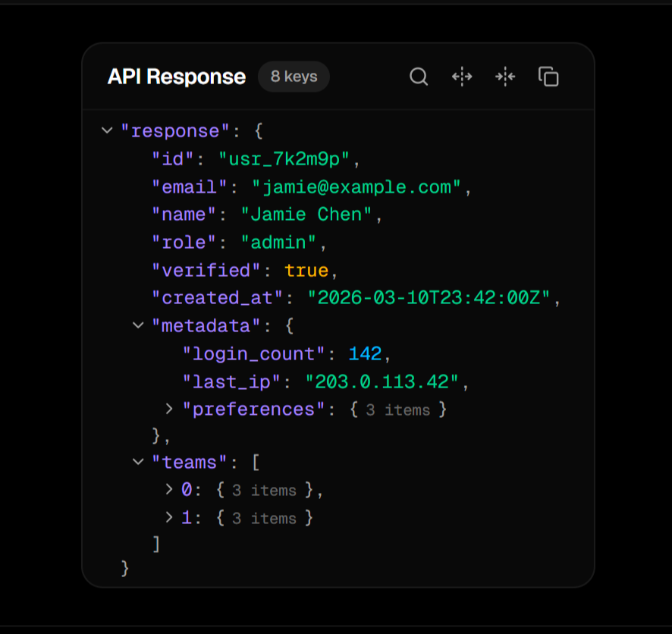The width and height of the screenshot is (672, 634).
Task: Select the "id" key
Action: pyautogui.click(x=173, y=159)
